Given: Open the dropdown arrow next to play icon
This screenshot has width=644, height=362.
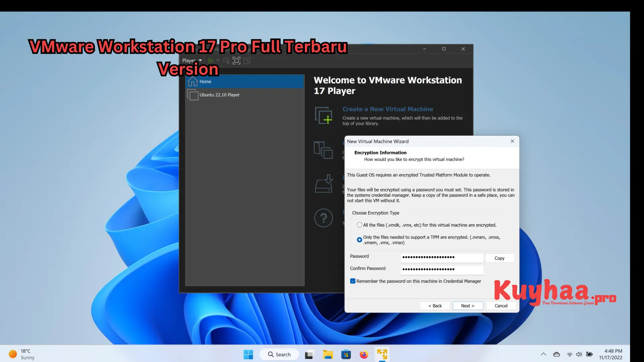Looking at the screenshot, I should coord(218,61).
